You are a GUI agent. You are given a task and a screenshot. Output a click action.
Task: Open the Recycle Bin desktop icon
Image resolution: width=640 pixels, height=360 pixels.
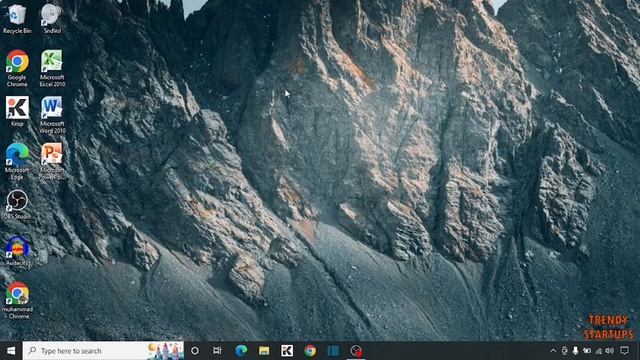[17, 18]
